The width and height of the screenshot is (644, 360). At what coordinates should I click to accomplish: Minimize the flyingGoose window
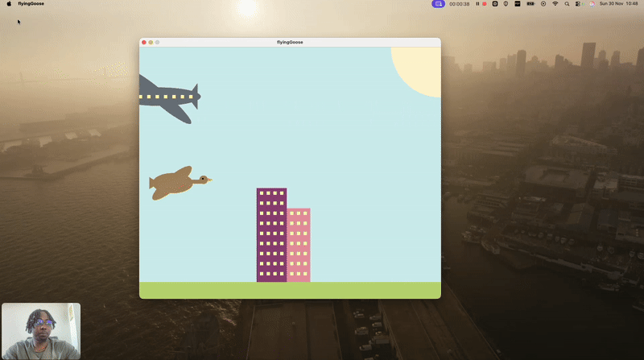(x=151, y=43)
